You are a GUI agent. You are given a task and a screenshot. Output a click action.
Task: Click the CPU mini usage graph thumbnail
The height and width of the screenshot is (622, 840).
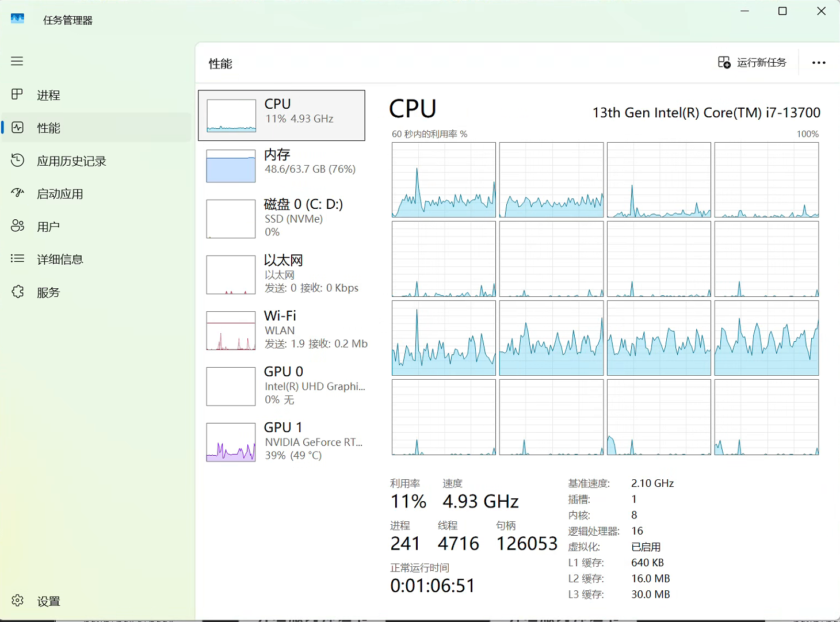point(231,115)
